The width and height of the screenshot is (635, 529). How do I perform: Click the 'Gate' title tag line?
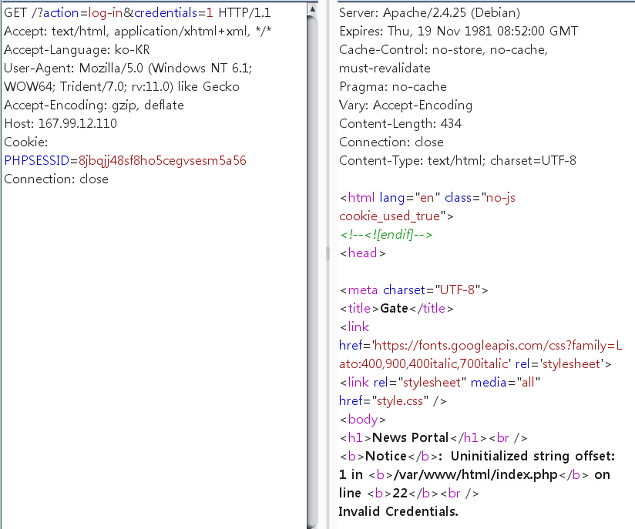pos(396,309)
